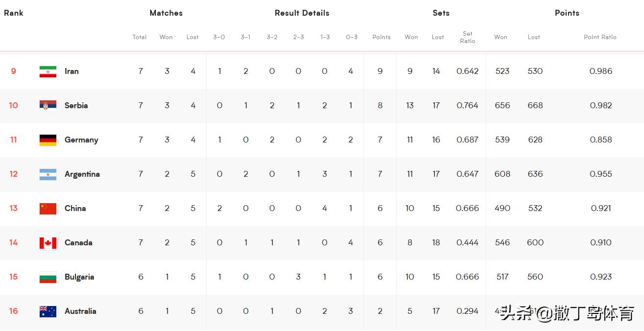Sort by the Set Ratio column

coord(468,37)
